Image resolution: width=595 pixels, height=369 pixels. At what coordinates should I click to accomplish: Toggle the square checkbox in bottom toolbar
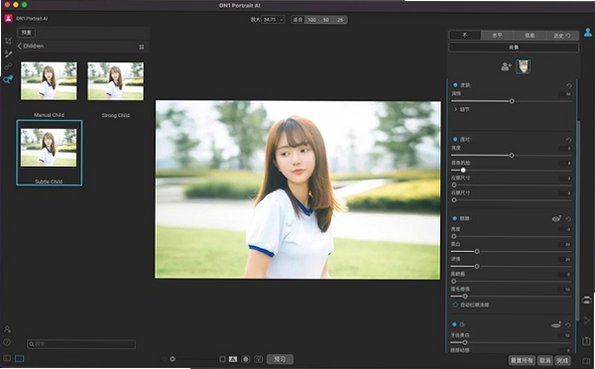(222, 359)
